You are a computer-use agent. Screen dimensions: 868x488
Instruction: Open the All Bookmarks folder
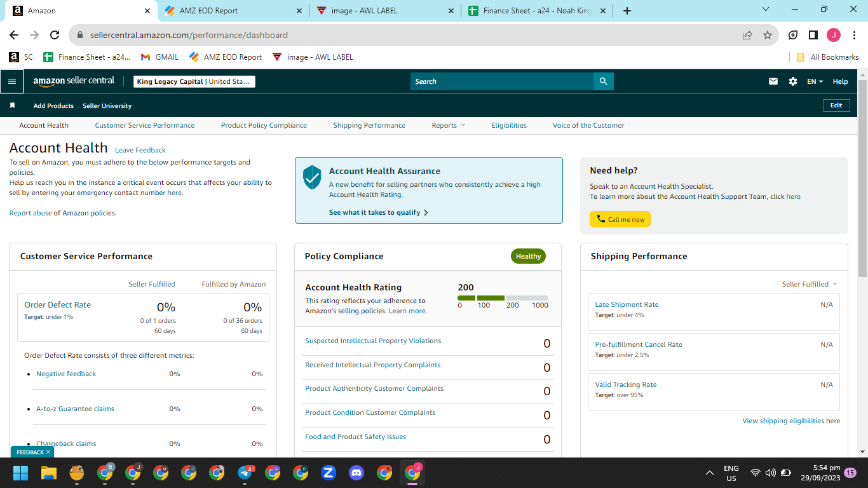point(828,57)
